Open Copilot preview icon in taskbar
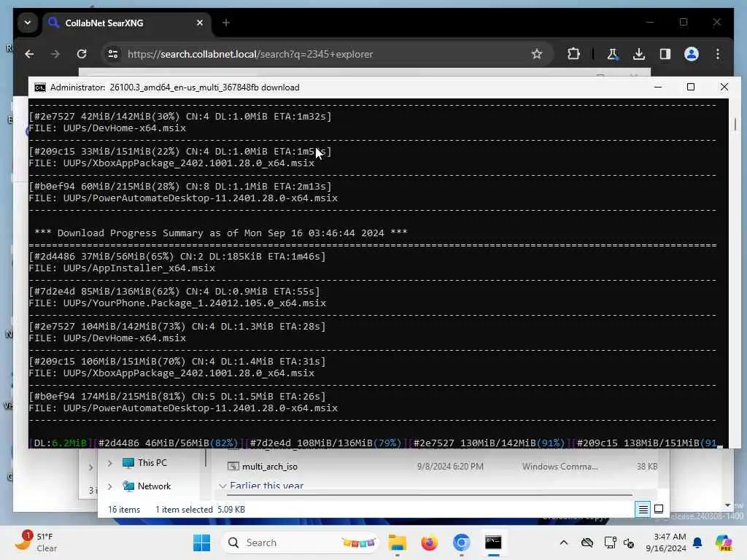 pyautogui.click(x=724, y=542)
